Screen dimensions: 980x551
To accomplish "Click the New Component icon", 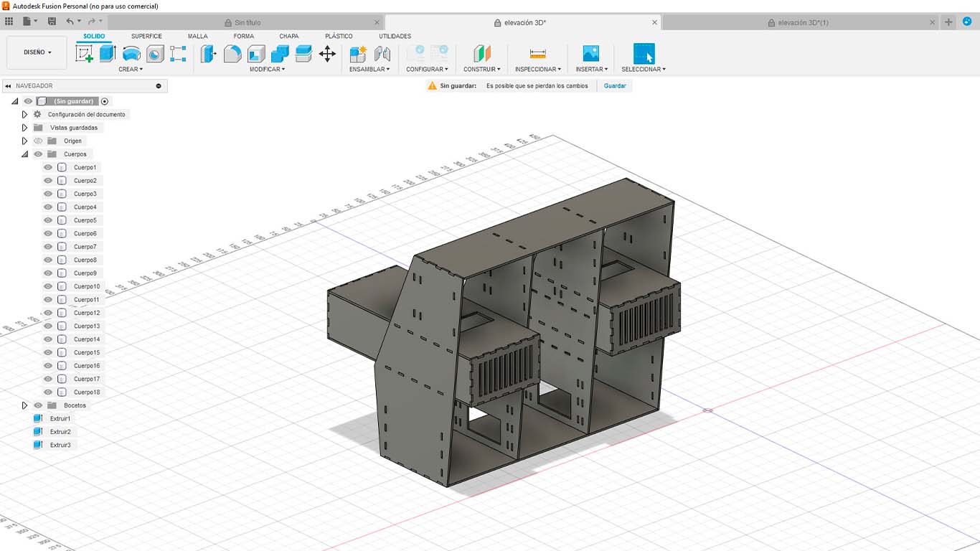I will [358, 54].
